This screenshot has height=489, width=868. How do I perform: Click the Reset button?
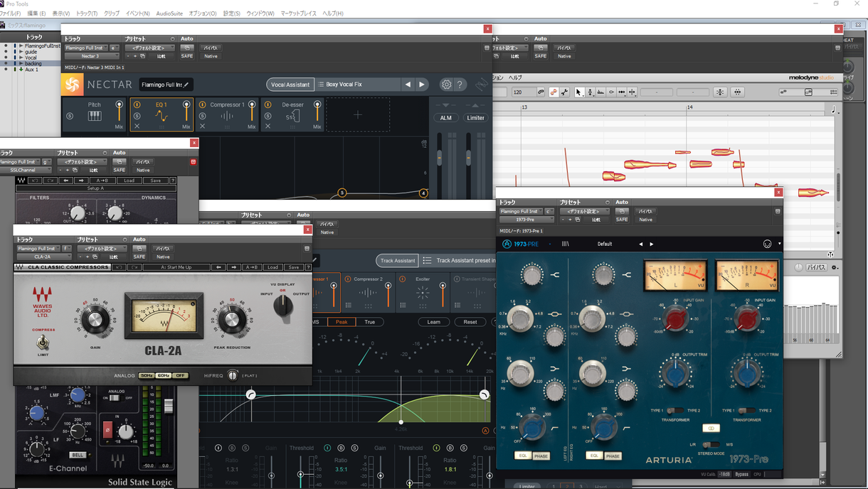pos(470,322)
